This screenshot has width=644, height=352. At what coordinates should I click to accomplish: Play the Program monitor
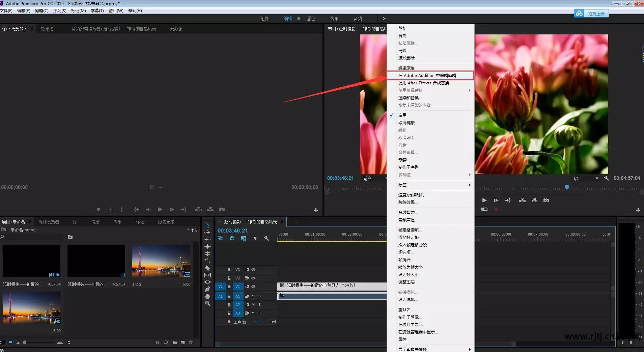pos(484,200)
